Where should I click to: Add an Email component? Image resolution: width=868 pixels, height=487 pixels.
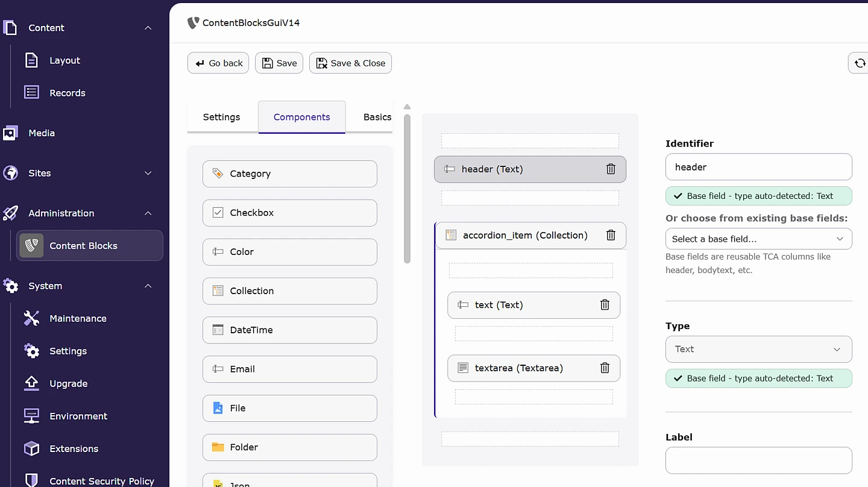click(x=290, y=369)
